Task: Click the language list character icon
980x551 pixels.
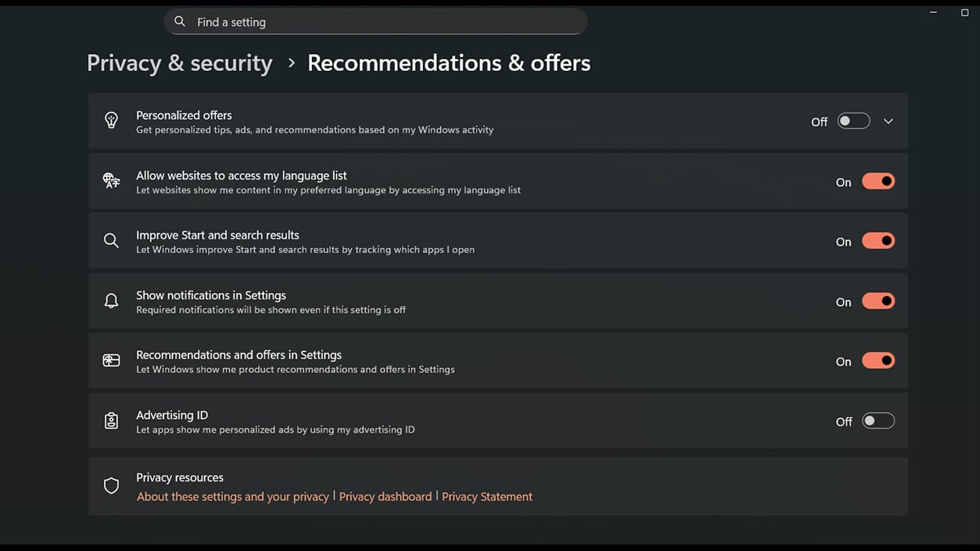Action: click(111, 180)
